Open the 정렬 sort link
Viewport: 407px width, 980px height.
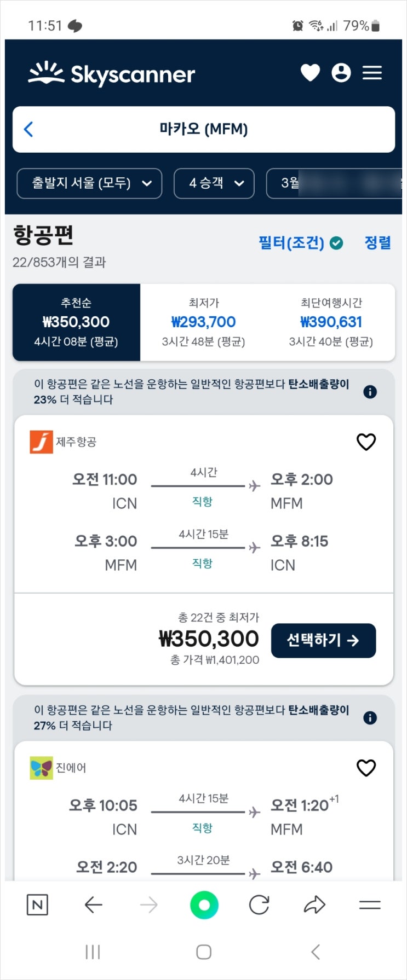point(378,243)
